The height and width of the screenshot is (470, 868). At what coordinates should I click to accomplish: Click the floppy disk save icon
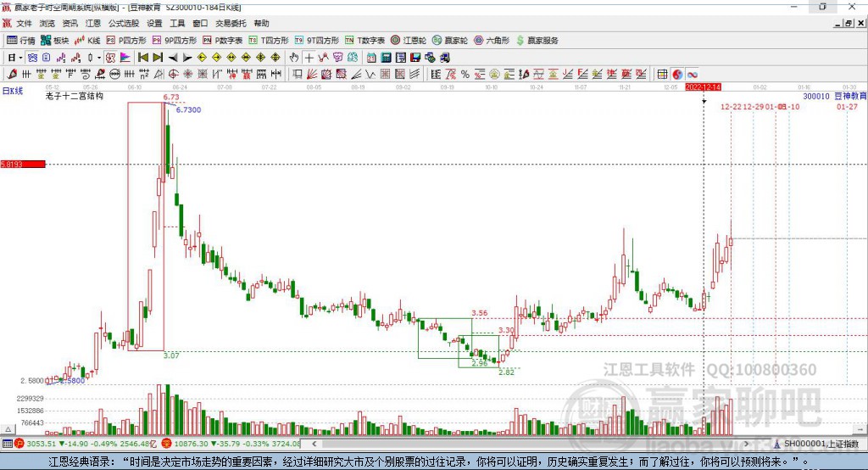click(415, 58)
